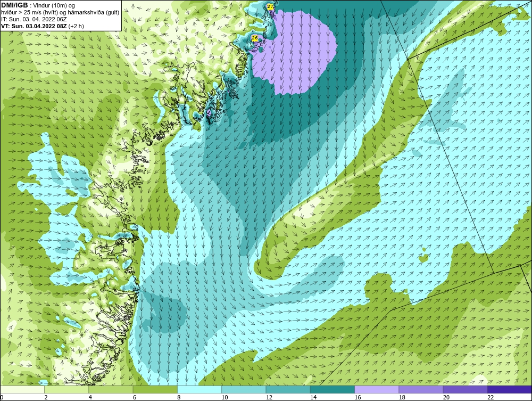Select the 14–16 m/s dark teal swatch
The height and width of the screenshot is (401, 532).
332,389
